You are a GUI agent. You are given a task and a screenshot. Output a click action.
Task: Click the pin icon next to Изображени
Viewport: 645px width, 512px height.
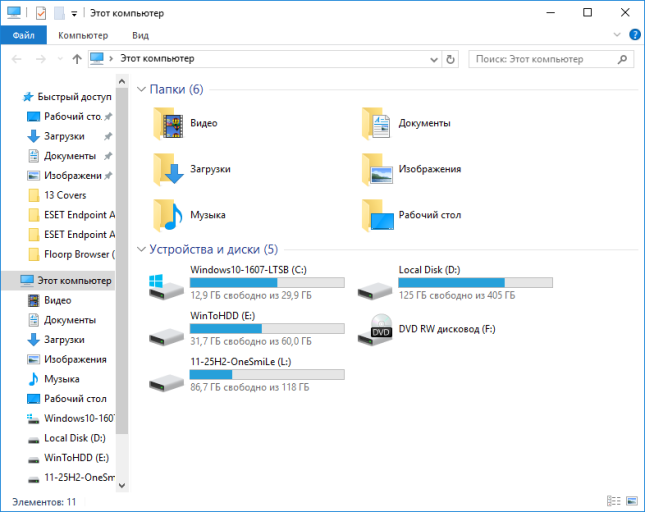coord(108,176)
